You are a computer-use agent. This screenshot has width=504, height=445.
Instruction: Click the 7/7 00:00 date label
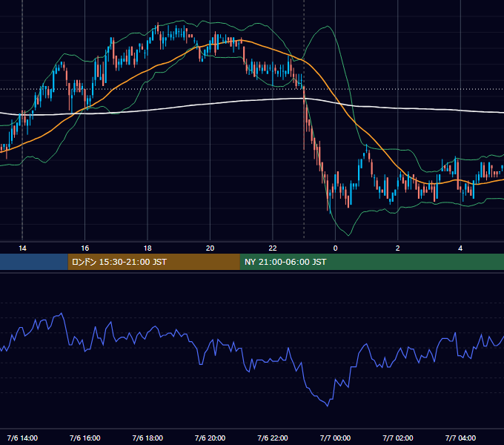[335, 438]
